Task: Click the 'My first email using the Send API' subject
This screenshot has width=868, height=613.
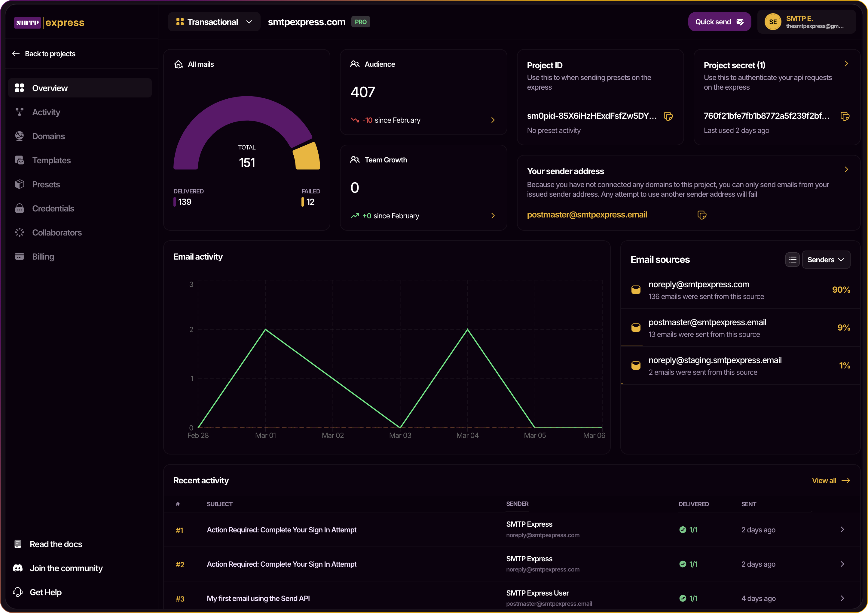Action: click(258, 598)
